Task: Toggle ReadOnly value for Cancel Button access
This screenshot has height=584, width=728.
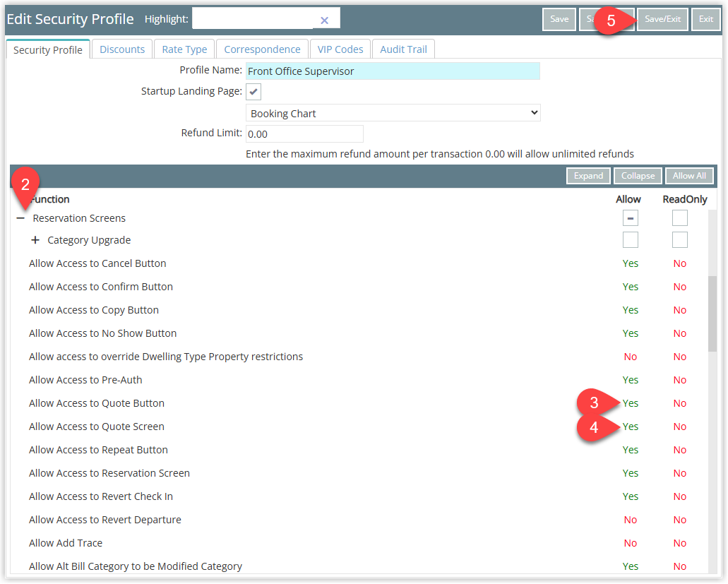Action: (x=680, y=263)
